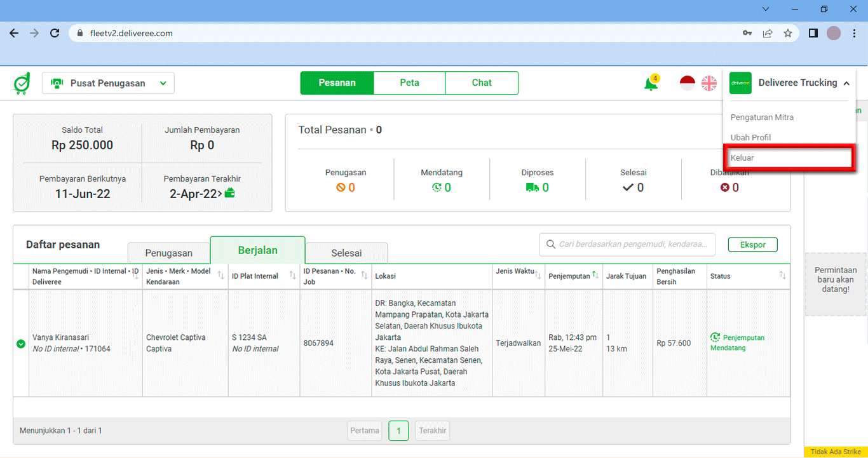Screen dimensions: 868x458
Task: Sort by ID Pesanan No. Job column
Action: [364, 276]
